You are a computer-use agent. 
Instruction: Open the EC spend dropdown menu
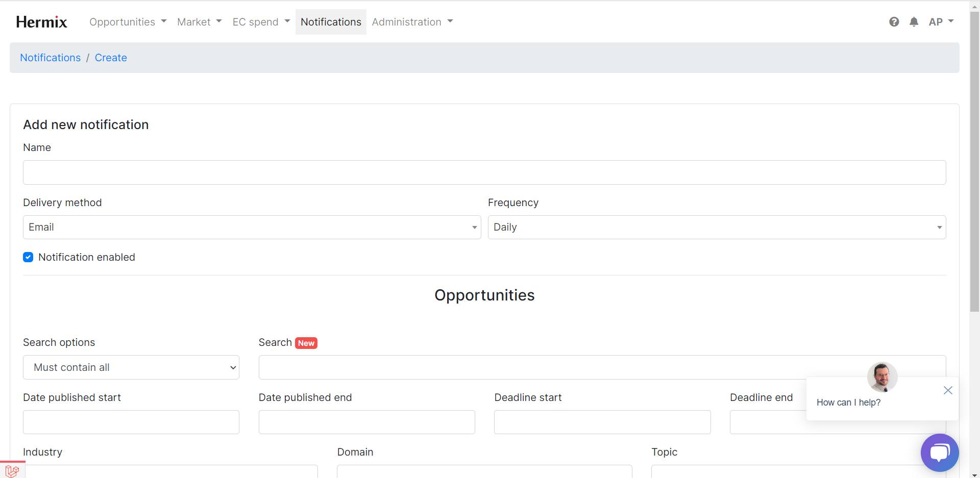(261, 21)
